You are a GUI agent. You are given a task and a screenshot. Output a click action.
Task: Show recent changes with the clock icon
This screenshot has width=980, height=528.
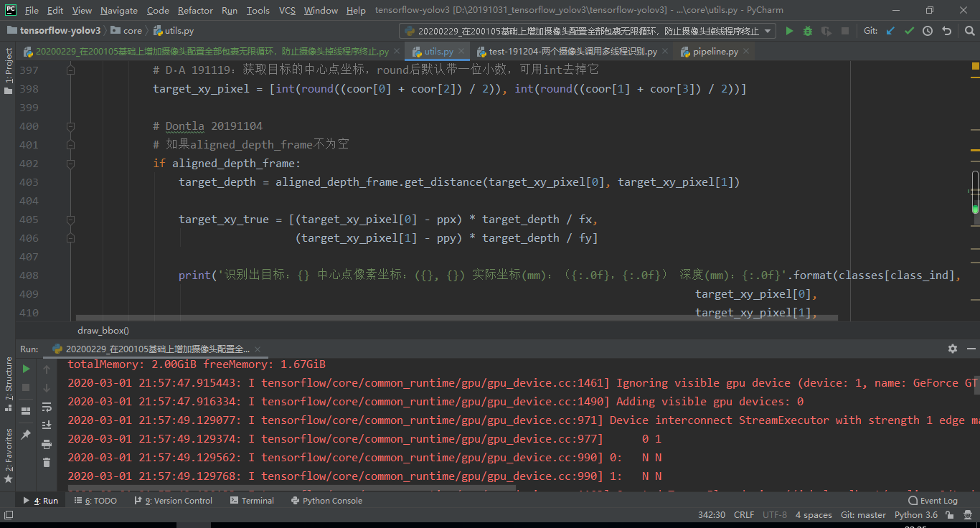[x=928, y=30]
